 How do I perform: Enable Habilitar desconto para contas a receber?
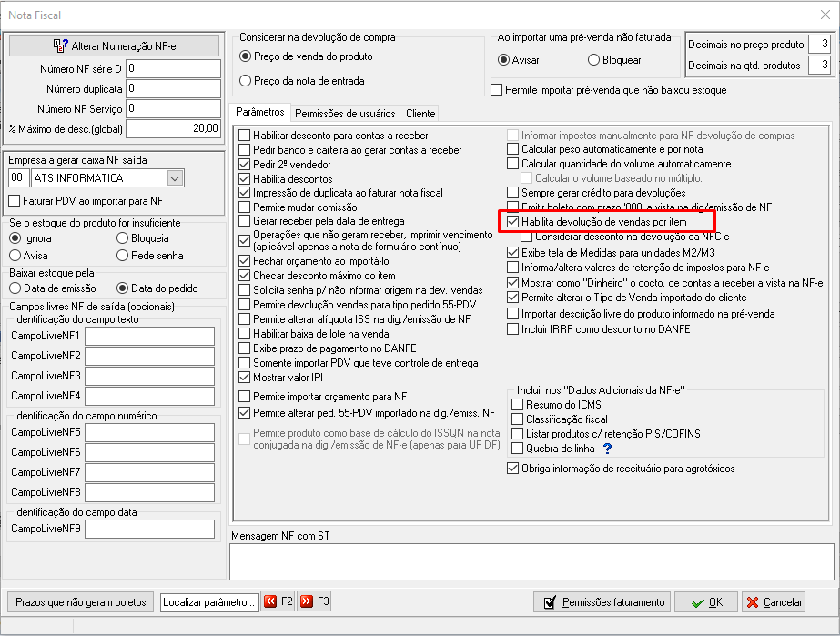(x=244, y=136)
